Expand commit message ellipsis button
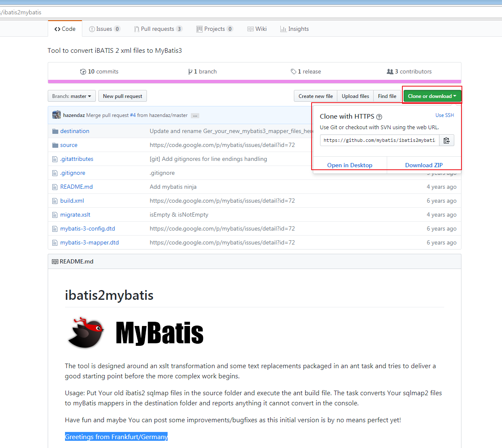The height and width of the screenshot is (448, 502). pyautogui.click(x=195, y=116)
